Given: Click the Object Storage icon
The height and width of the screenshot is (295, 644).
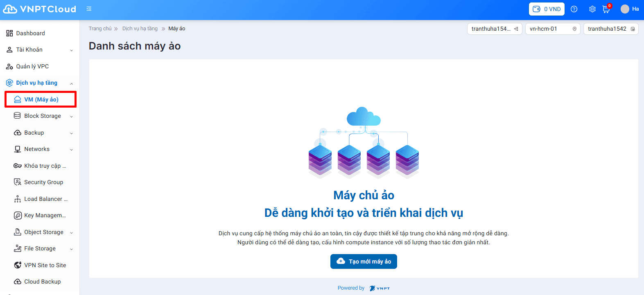Looking at the screenshot, I should click(18, 232).
